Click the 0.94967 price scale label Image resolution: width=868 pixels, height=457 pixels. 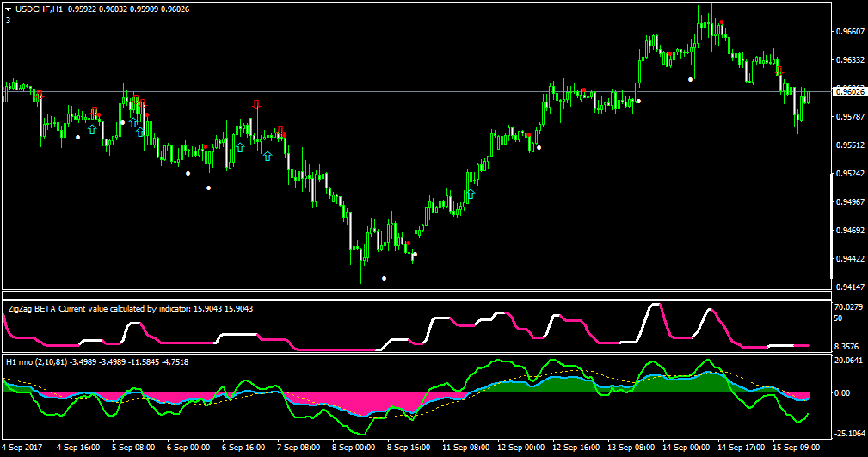coord(850,202)
